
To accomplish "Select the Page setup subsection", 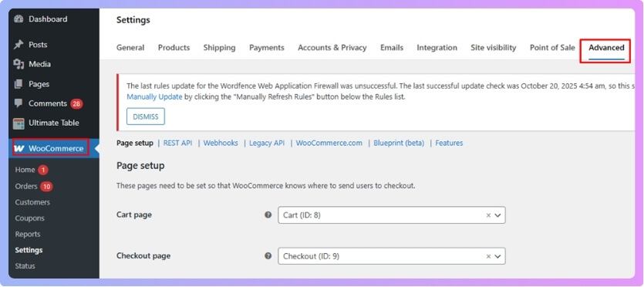I will (135, 143).
